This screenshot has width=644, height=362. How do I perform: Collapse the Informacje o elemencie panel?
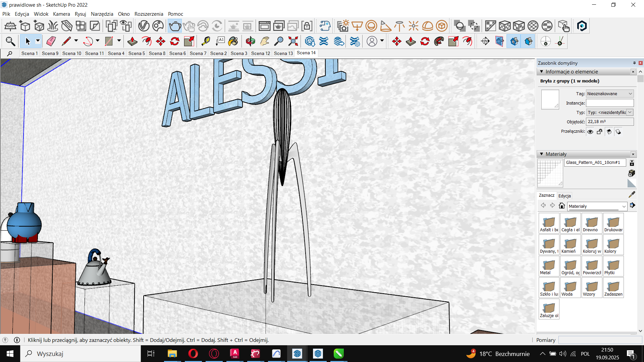point(541,72)
